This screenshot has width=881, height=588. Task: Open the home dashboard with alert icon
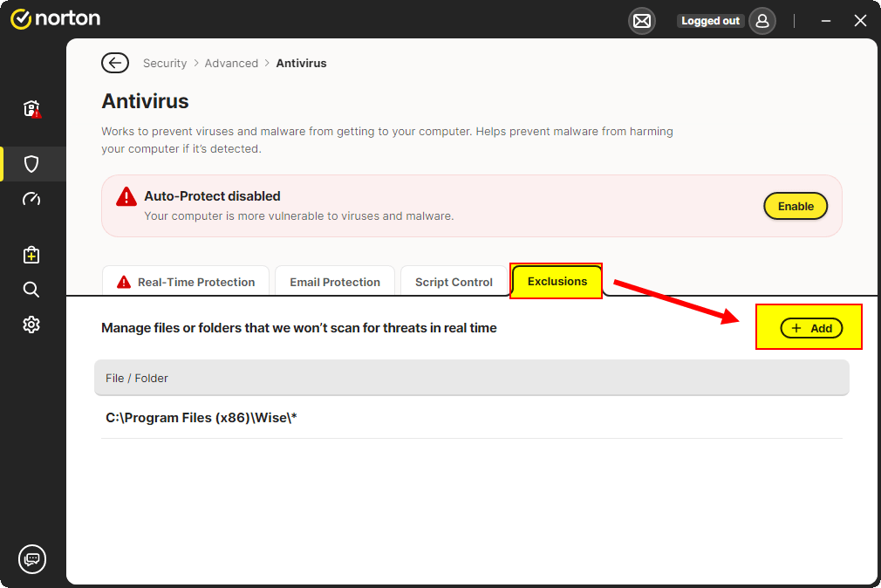pos(32,108)
